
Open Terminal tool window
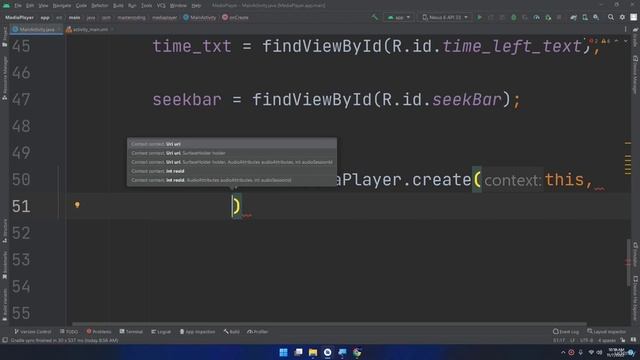pos(131,332)
